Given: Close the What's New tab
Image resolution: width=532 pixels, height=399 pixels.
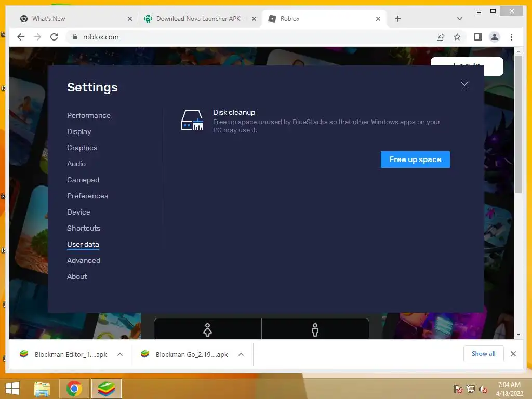Looking at the screenshot, I should click(x=129, y=19).
